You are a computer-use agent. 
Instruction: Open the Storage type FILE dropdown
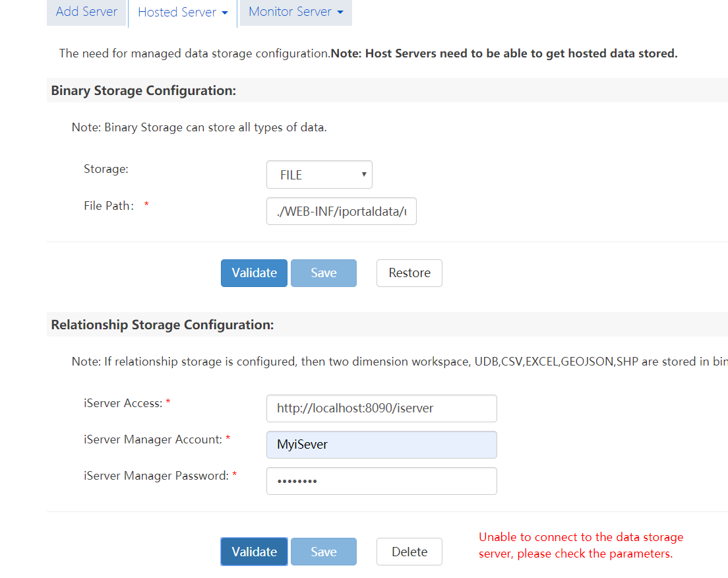click(319, 175)
